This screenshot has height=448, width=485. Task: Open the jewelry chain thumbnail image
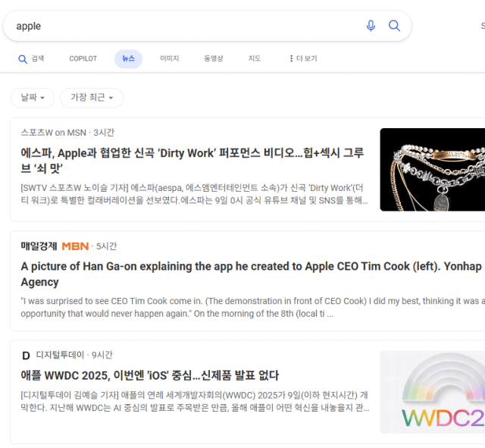click(433, 170)
